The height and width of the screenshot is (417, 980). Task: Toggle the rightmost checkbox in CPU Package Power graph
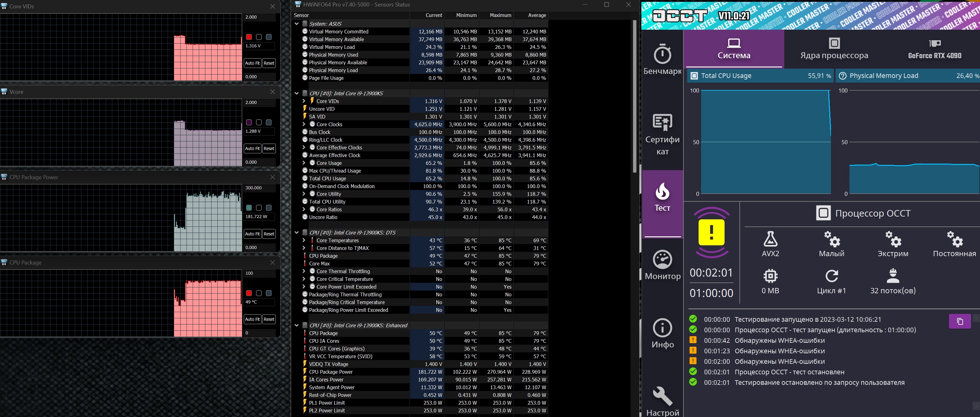pos(269,208)
